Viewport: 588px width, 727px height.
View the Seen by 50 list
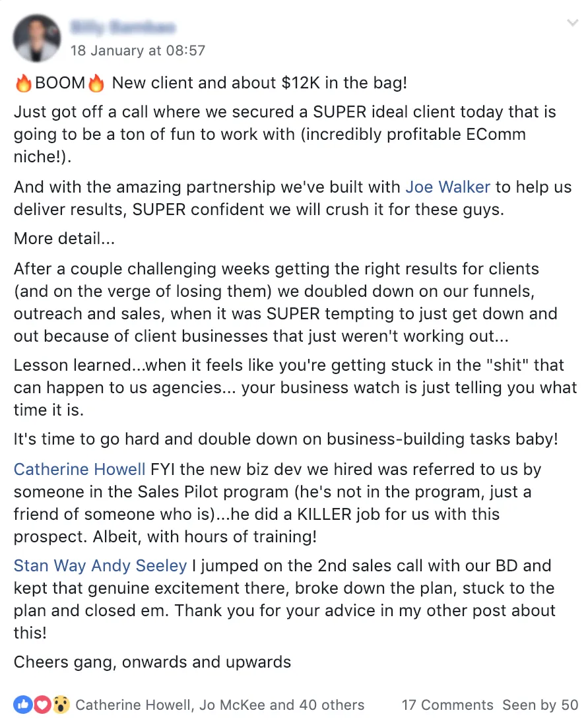click(x=540, y=705)
